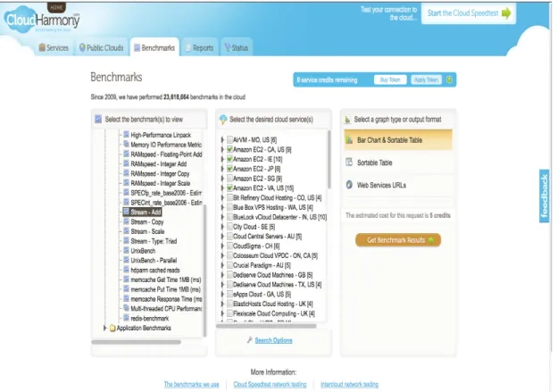Open 'The benchmarks we use' link
558x392 pixels.
(x=191, y=385)
